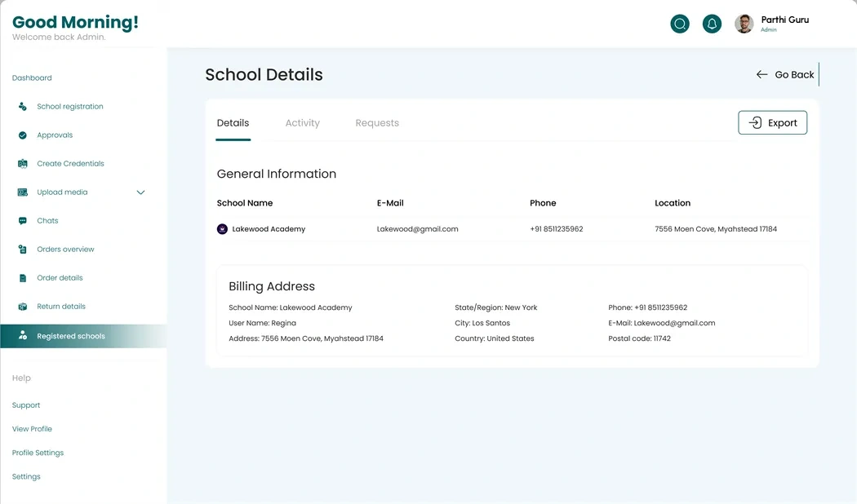Screen dimensions: 857x504
Task: Click the Lakewood Academy logo icon
Action: pyautogui.click(x=222, y=229)
